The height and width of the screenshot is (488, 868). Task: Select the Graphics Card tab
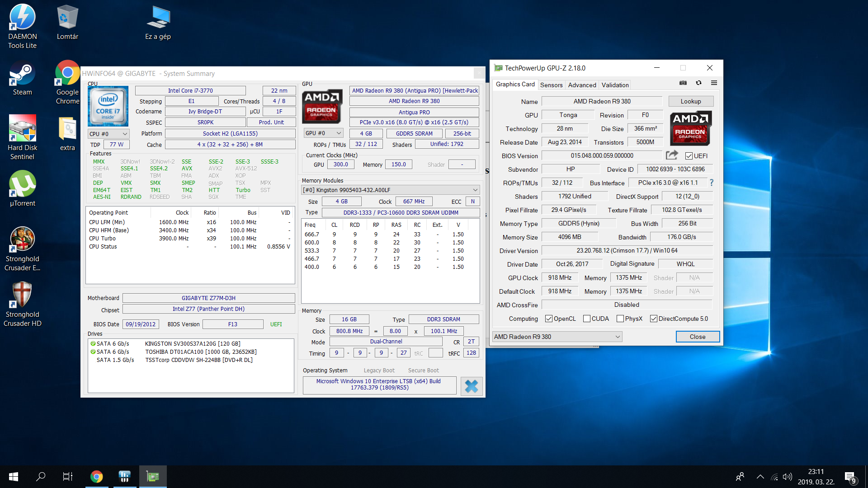(515, 84)
